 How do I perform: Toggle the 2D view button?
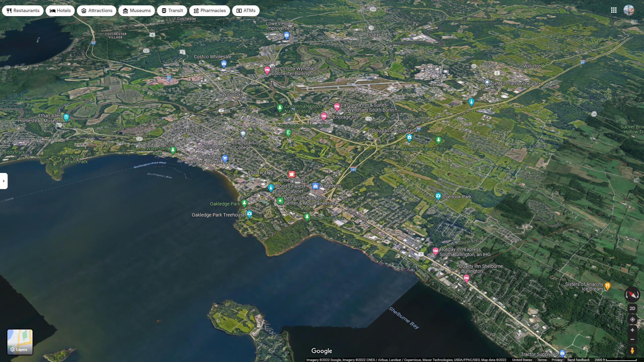pyautogui.click(x=632, y=308)
